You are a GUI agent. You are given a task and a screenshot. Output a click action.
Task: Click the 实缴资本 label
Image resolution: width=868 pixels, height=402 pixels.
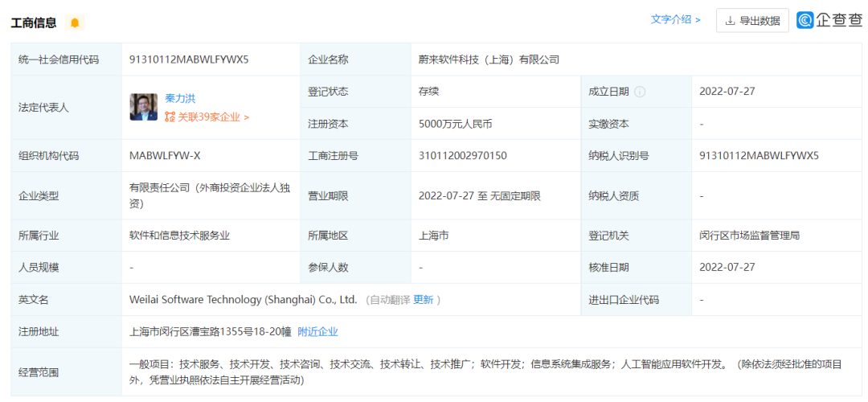(609, 124)
